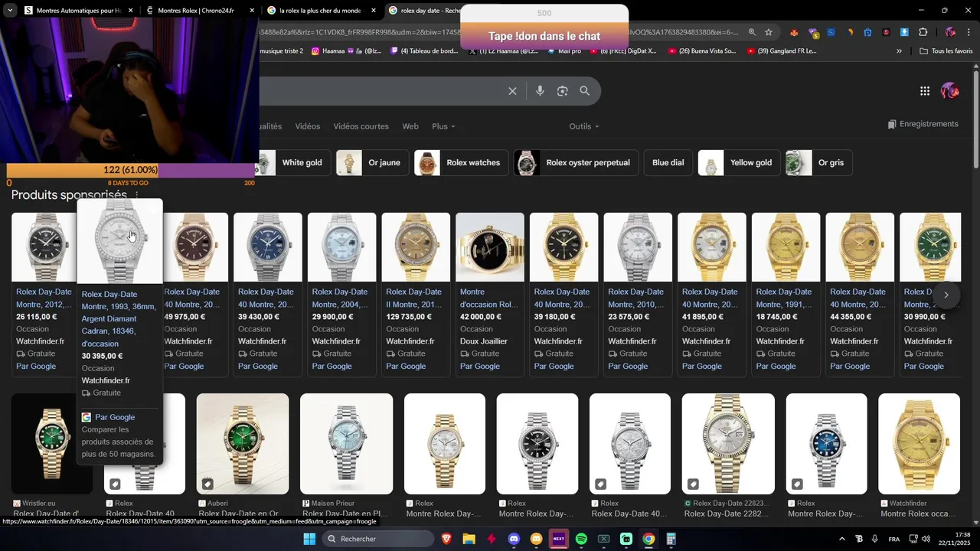Click the info dots beside Produits sponsorisés
This screenshot has width=980, height=551.
pyautogui.click(x=137, y=195)
